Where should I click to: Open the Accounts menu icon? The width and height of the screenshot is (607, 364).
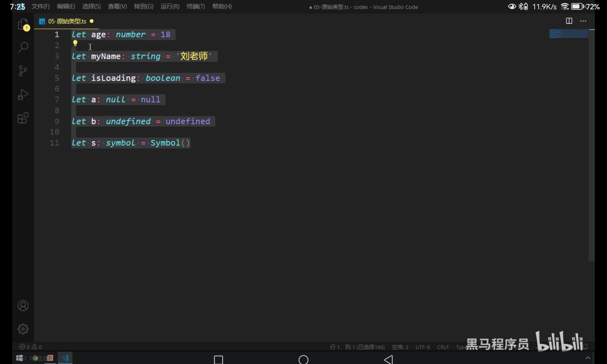pos(23,305)
